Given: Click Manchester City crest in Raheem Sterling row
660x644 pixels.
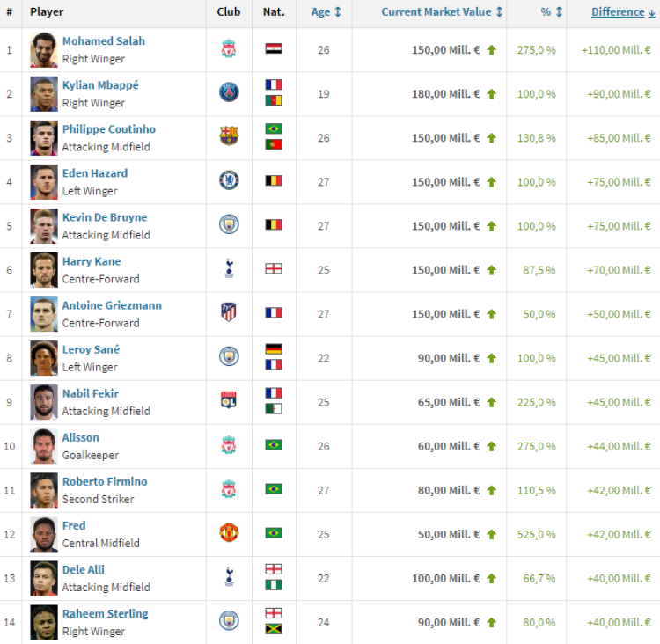Looking at the screenshot, I should pos(229,620).
